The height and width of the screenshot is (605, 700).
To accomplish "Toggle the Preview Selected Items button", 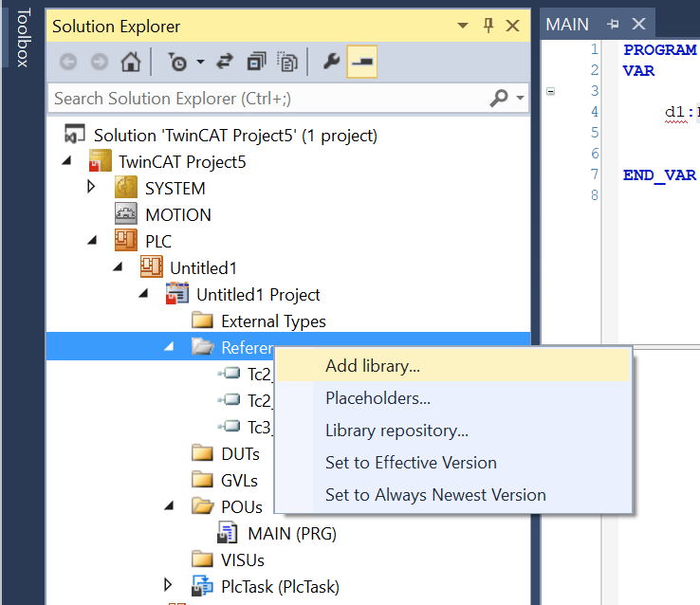I will pyautogui.click(x=362, y=62).
